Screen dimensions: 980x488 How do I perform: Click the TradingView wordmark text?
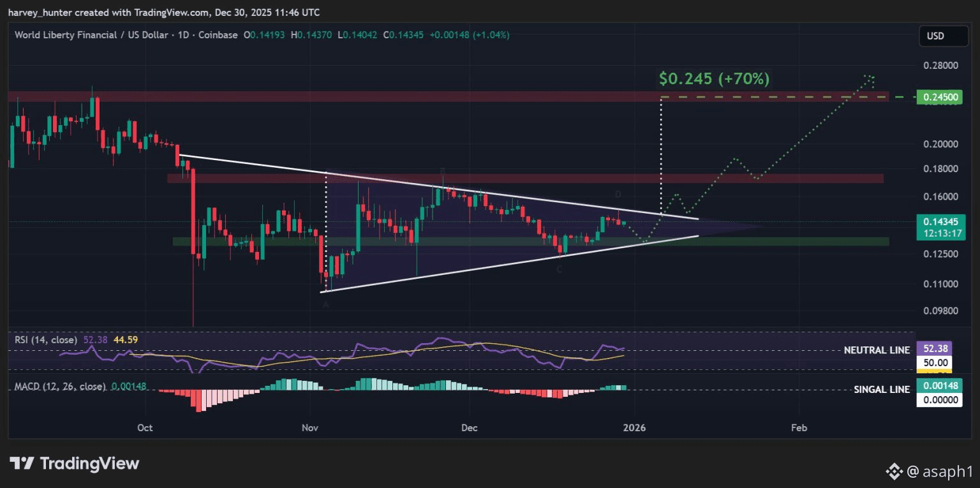coord(89,463)
